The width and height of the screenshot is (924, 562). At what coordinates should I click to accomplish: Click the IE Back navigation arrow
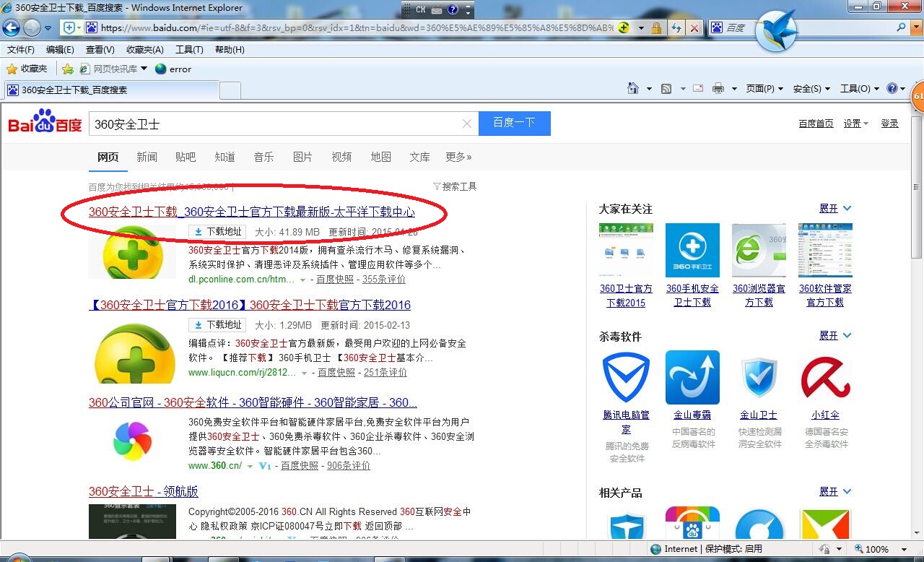coord(11,27)
